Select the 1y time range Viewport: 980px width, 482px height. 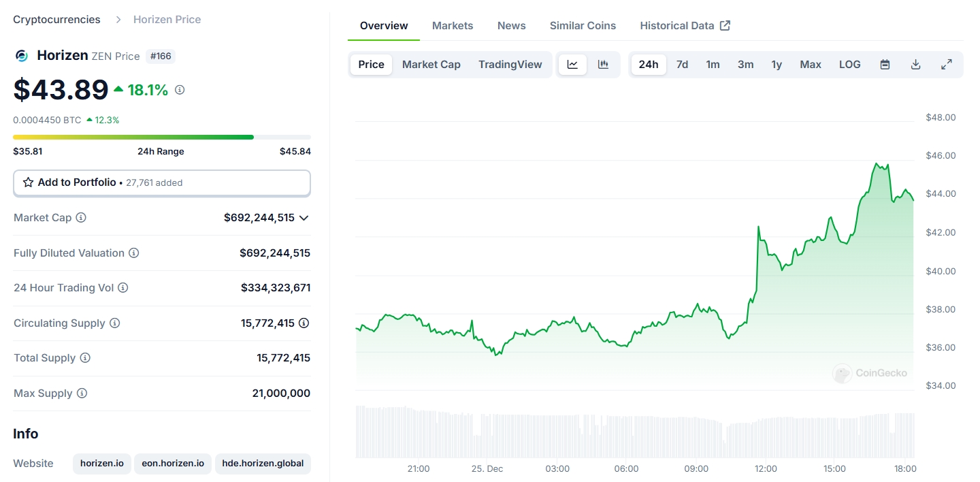click(x=777, y=65)
